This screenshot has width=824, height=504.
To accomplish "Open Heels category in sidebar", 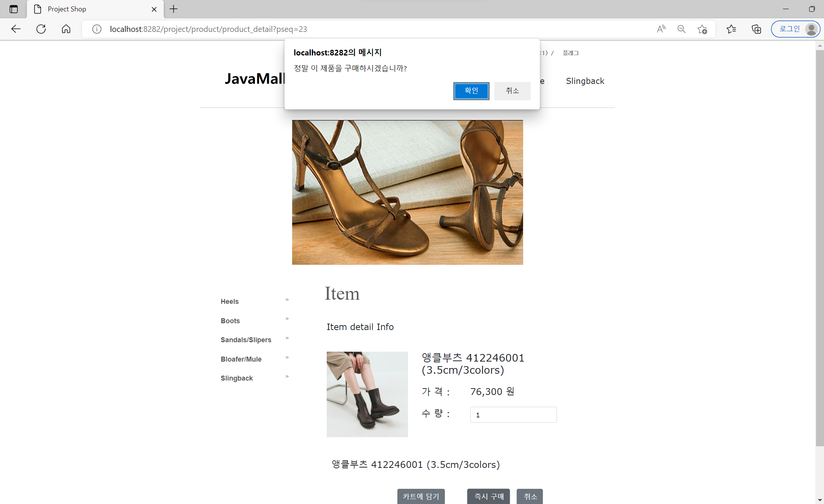I will point(229,302).
